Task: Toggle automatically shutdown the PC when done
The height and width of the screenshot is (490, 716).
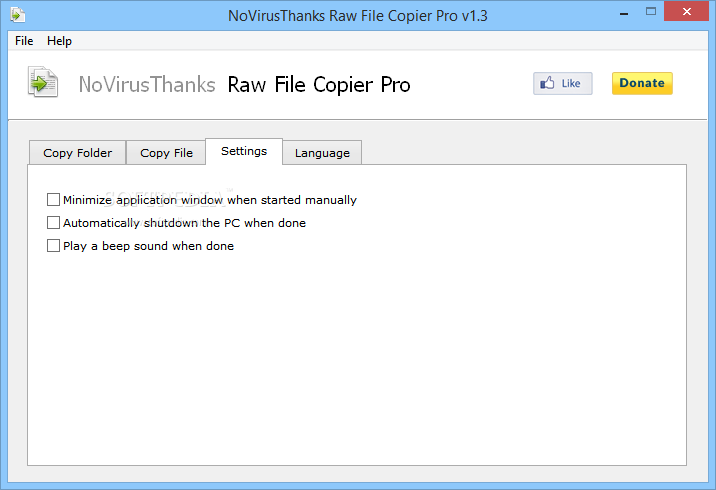Action: point(53,222)
